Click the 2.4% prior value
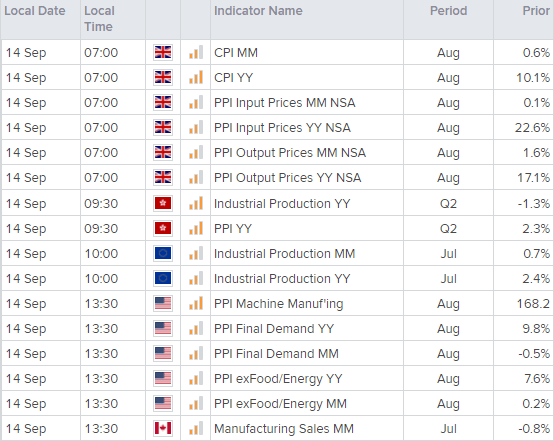554x441 pixels. (536, 278)
